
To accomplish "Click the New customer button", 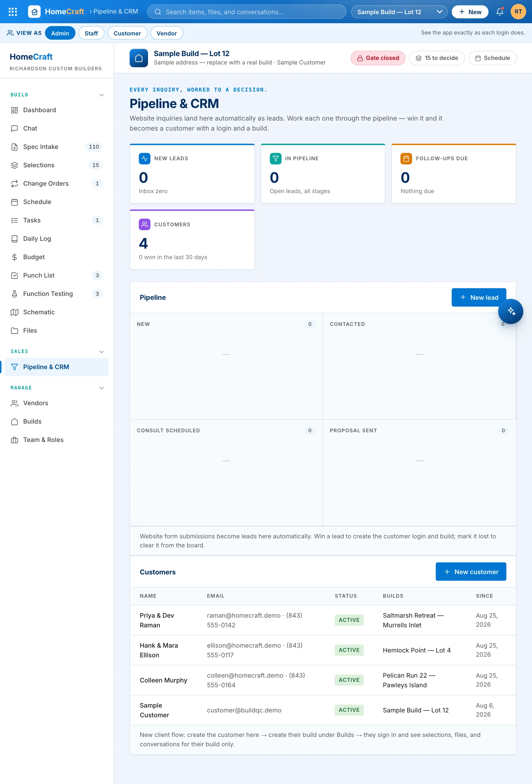I will (x=471, y=572).
